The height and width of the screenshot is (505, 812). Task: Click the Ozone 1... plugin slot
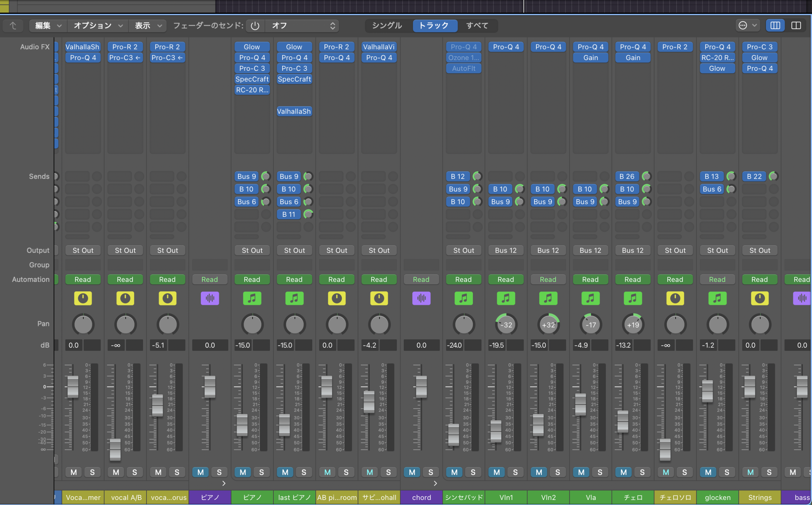[x=464, y=57]
